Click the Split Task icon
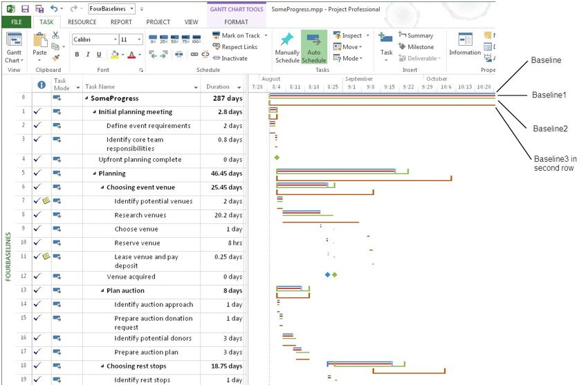 click(179, 55)
